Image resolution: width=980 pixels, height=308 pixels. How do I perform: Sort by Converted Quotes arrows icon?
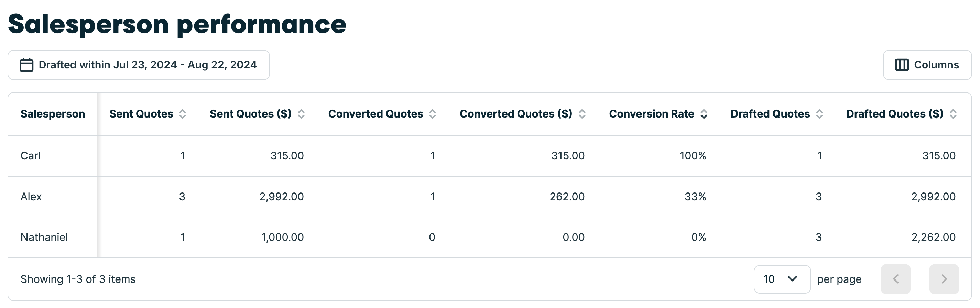(433, 114)
